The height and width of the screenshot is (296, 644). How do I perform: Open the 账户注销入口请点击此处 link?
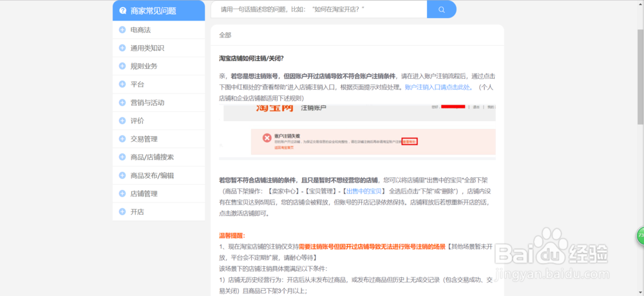(x=439, y=87)
